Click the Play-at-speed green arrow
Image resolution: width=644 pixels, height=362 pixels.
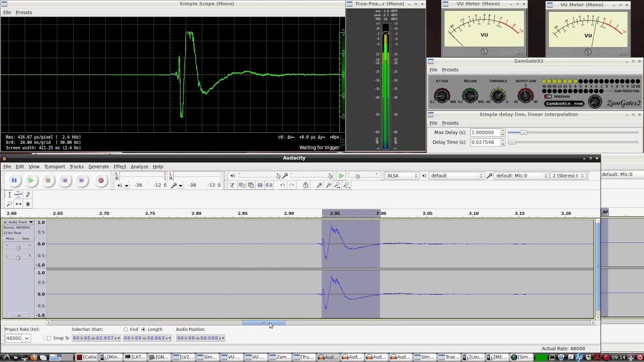tap(341, 175)
